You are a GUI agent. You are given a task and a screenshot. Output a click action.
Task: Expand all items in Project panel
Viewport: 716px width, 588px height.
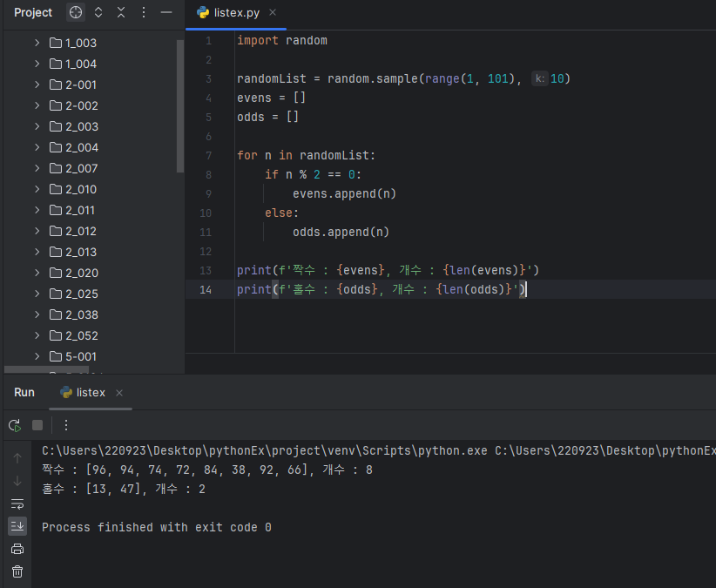[x=98, y=12]
